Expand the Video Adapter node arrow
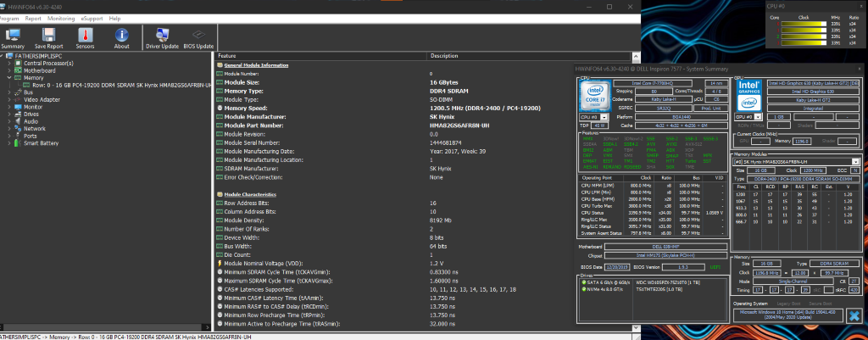The width and height of the screenshot is (868, 340). click(9, 100)
